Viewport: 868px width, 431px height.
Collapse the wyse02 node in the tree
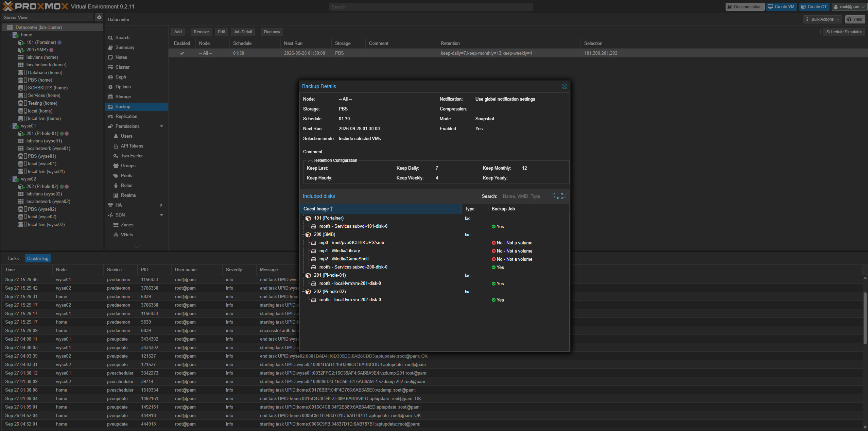(10, 179)
